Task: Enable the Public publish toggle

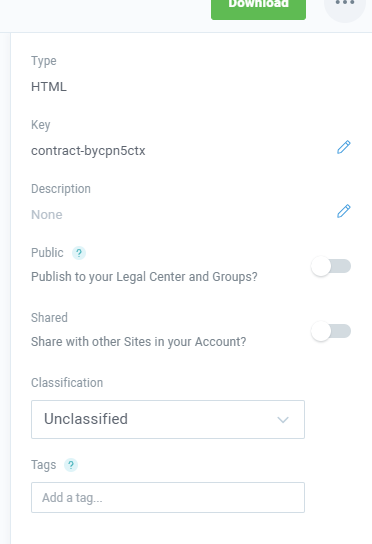Action: coord(331,266)
